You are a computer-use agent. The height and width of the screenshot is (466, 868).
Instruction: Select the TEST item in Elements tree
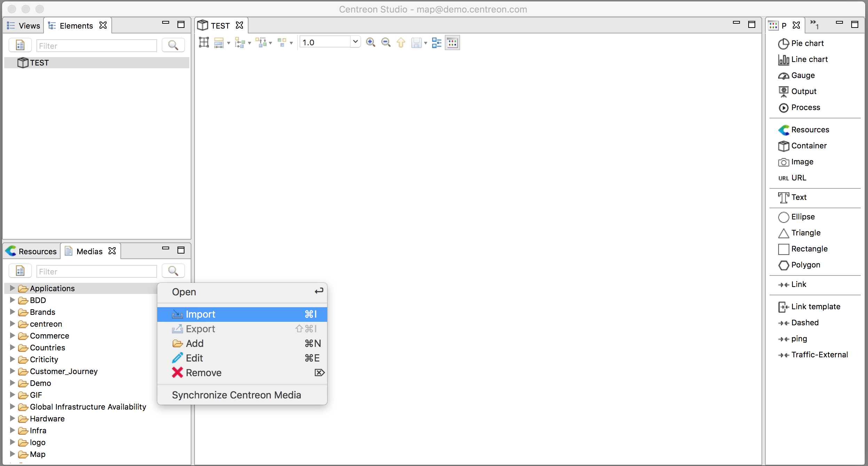click(39, 63)
